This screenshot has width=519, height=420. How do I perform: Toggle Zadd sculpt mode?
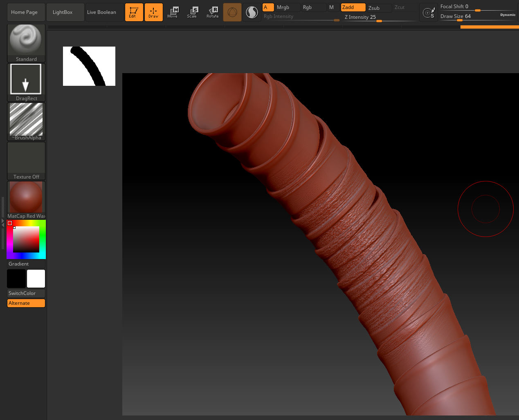click(x=353, y=7)
